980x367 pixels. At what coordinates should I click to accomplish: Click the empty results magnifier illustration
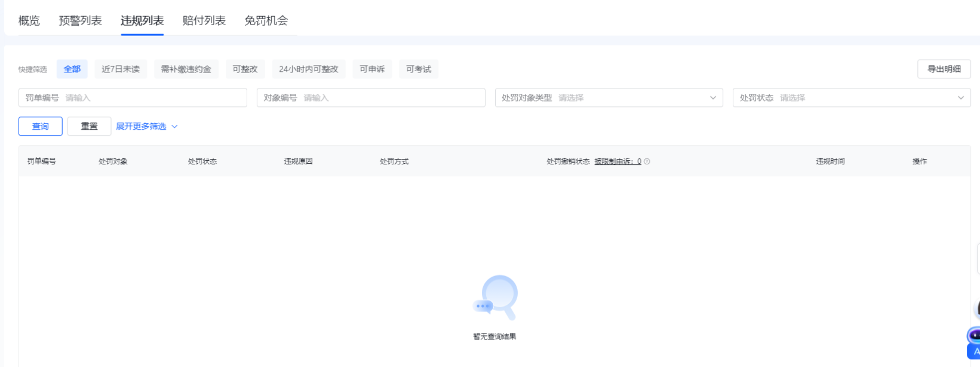[495, 298]
